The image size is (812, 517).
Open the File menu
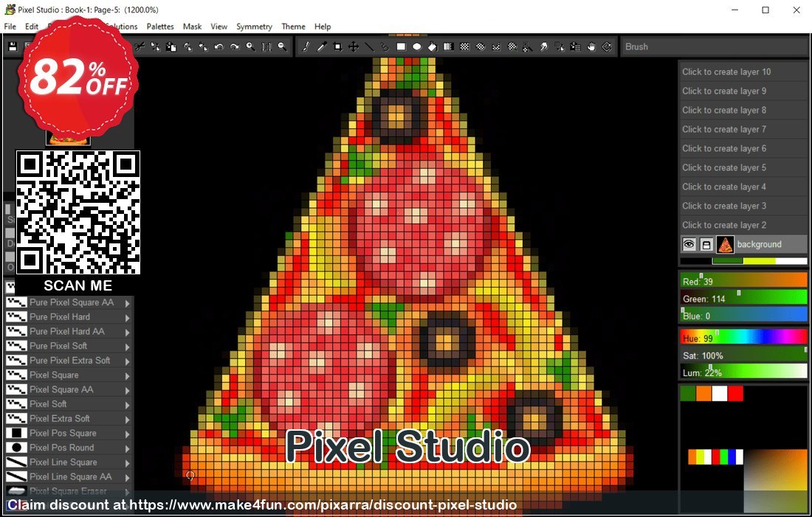point(10,27)
